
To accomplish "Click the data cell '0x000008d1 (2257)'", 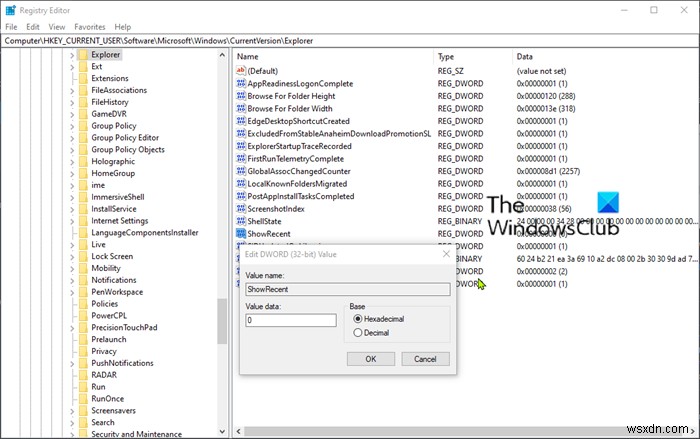I will click(548, 171).
